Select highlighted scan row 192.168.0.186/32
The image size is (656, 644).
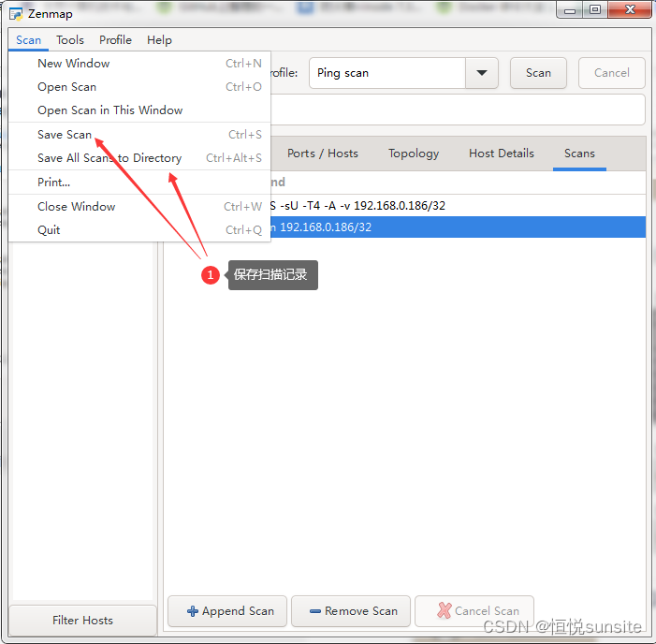[458, 227]
